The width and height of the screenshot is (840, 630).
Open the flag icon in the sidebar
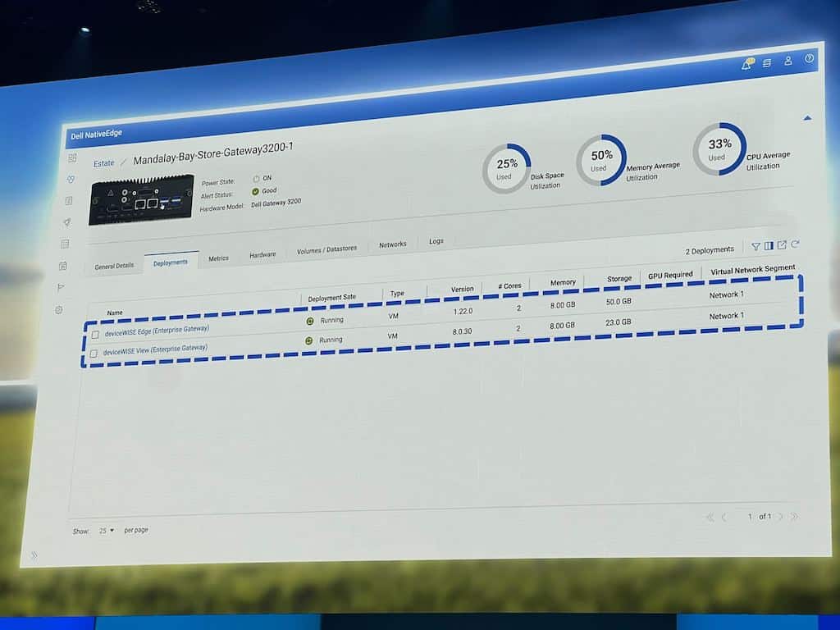click(61, 287)
